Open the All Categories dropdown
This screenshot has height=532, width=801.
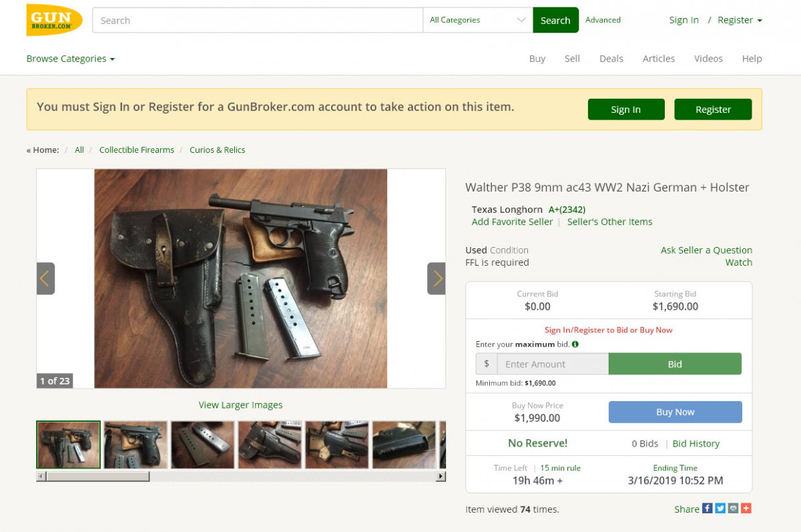pos(478,20)
